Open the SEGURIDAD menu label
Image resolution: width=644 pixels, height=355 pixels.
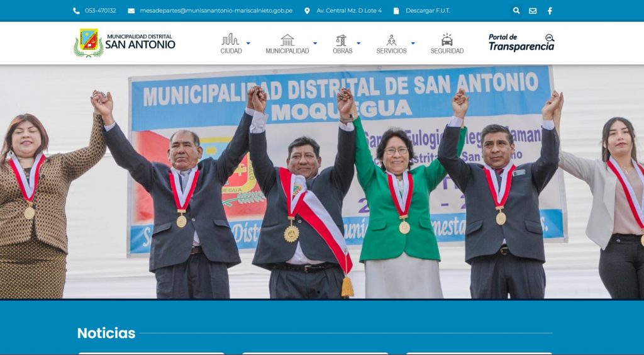[x=447, y=51]
